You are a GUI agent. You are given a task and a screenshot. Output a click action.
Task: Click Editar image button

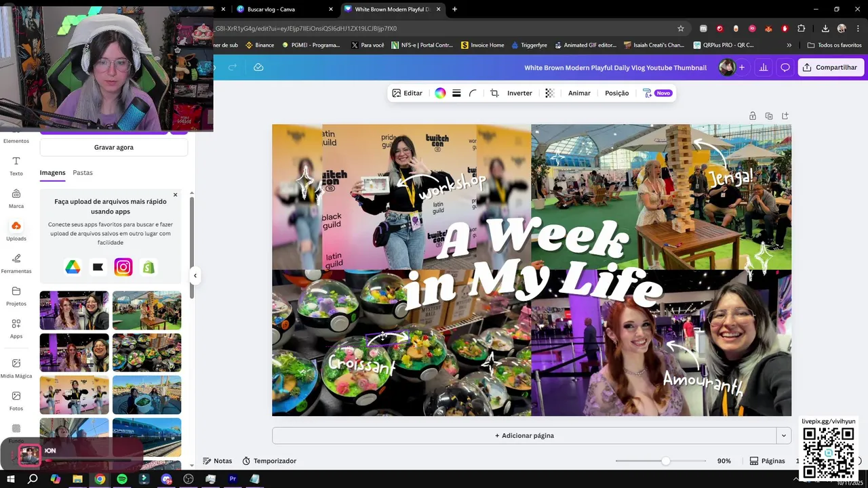[407, 93]
